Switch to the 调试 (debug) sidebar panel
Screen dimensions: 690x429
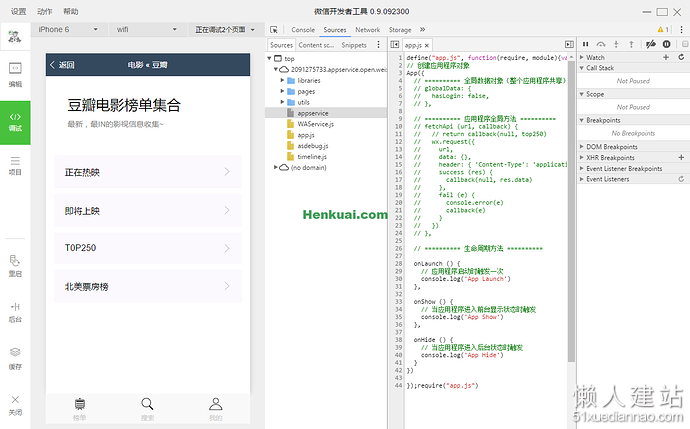pyautogui.click(x=15, y=122)
